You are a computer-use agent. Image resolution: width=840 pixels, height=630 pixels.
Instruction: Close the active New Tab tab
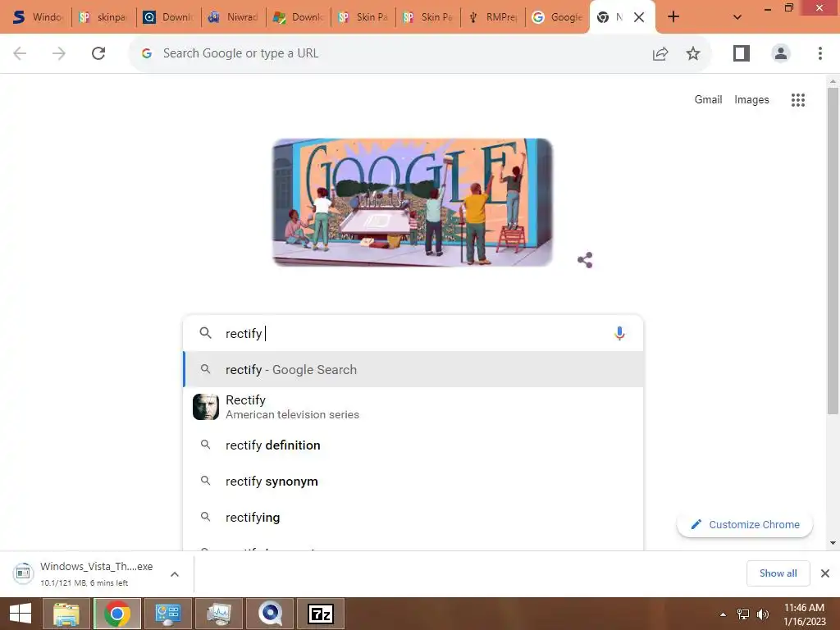[638, 17]
